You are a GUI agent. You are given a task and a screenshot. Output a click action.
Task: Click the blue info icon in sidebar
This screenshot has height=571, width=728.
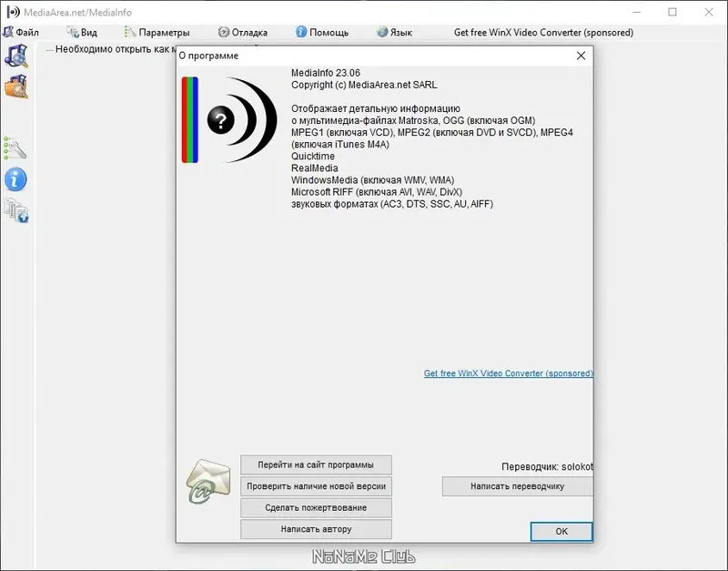click(15, 179)
